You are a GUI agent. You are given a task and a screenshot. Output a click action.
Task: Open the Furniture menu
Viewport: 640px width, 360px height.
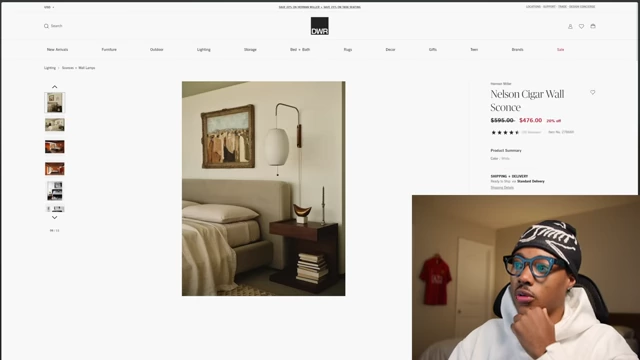109,49
